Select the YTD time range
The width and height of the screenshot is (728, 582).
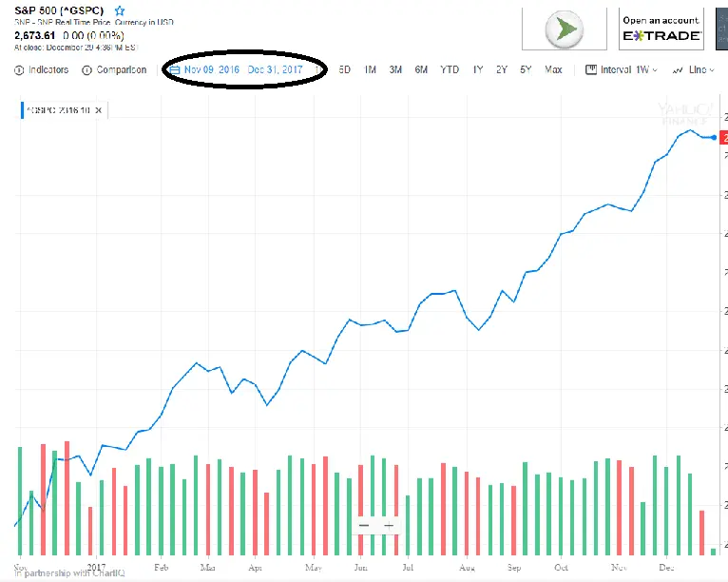click(450, 69)
